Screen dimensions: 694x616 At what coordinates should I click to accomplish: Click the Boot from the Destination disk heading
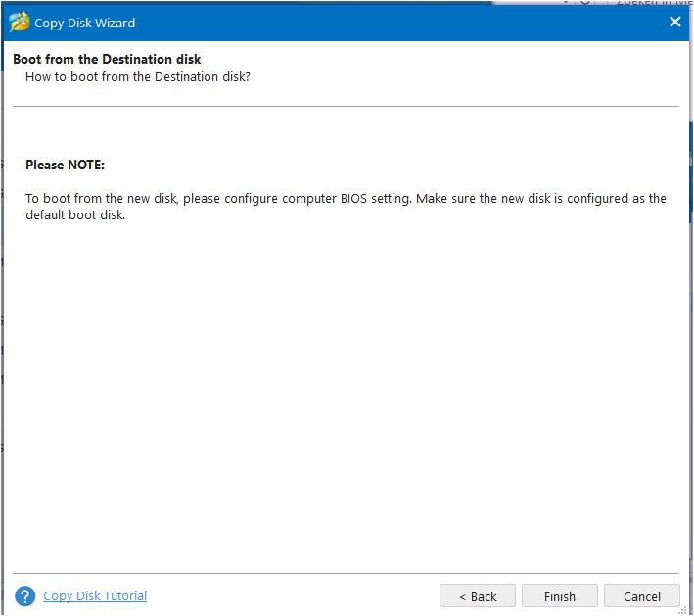point(107,59)
